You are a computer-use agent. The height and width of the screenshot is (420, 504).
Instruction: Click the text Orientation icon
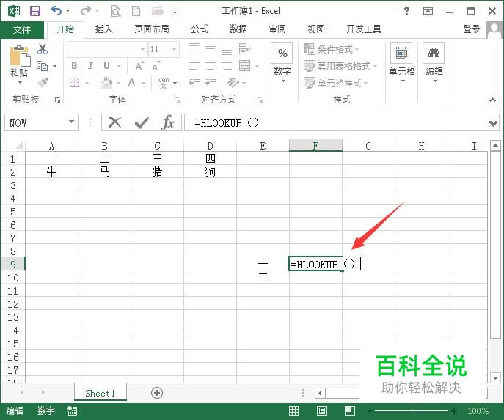(x=233, y=83)
